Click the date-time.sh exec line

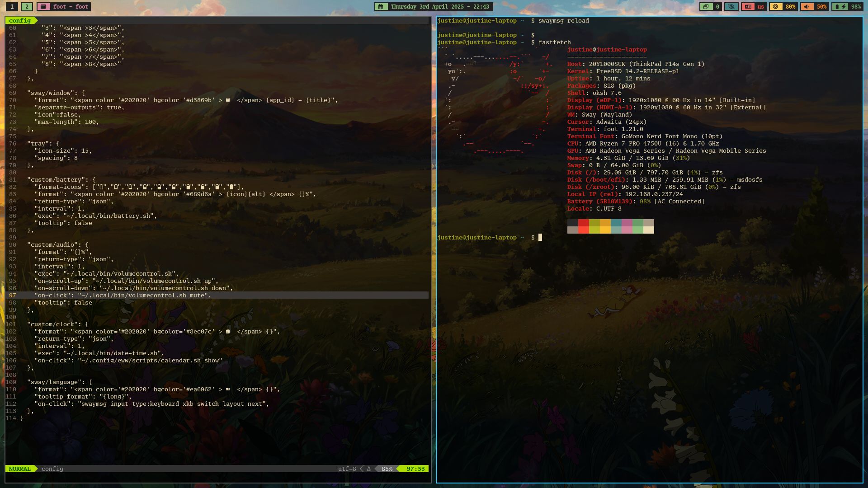(99, 353)
